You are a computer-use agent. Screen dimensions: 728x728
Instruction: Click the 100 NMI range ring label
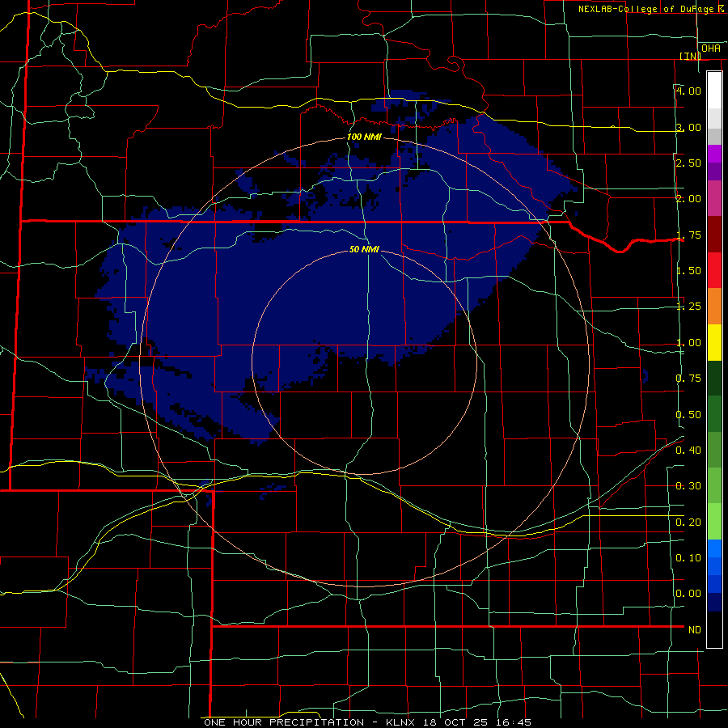tap(364, 137)
